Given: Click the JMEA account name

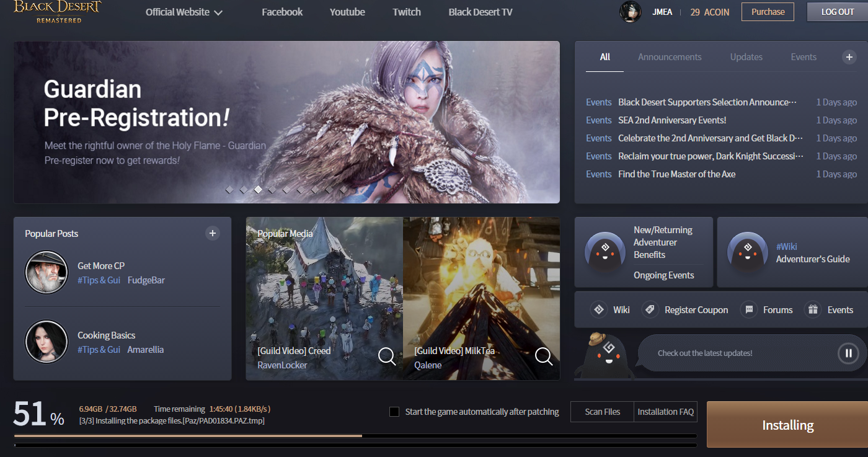Looking at the screenshot, I should click(x=662, y=12).
